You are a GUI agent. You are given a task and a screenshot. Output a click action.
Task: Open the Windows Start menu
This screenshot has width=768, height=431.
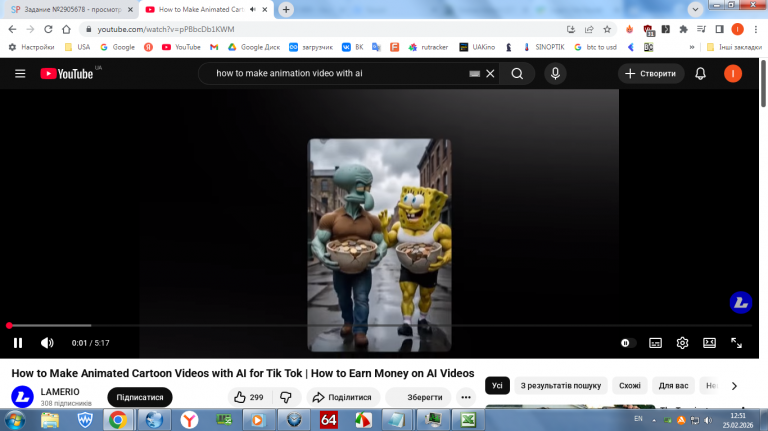tap(15, 420)
